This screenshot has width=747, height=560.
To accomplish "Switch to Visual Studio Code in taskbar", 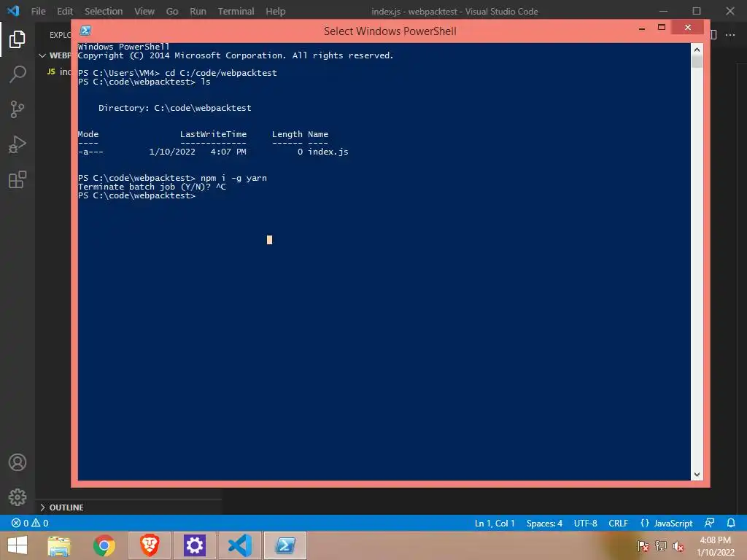I will (x=240, y=545).
